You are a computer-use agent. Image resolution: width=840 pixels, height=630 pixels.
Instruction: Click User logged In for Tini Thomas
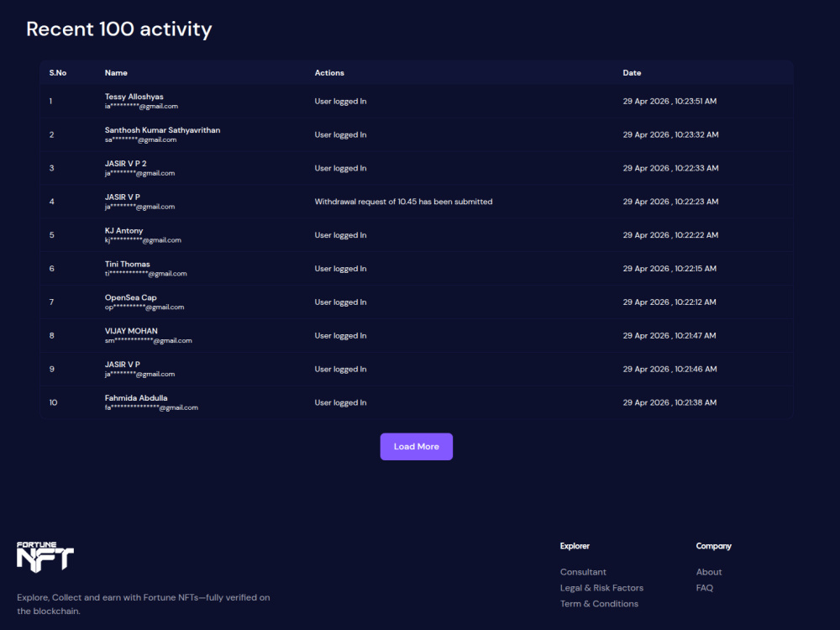(x=341, y=269)
